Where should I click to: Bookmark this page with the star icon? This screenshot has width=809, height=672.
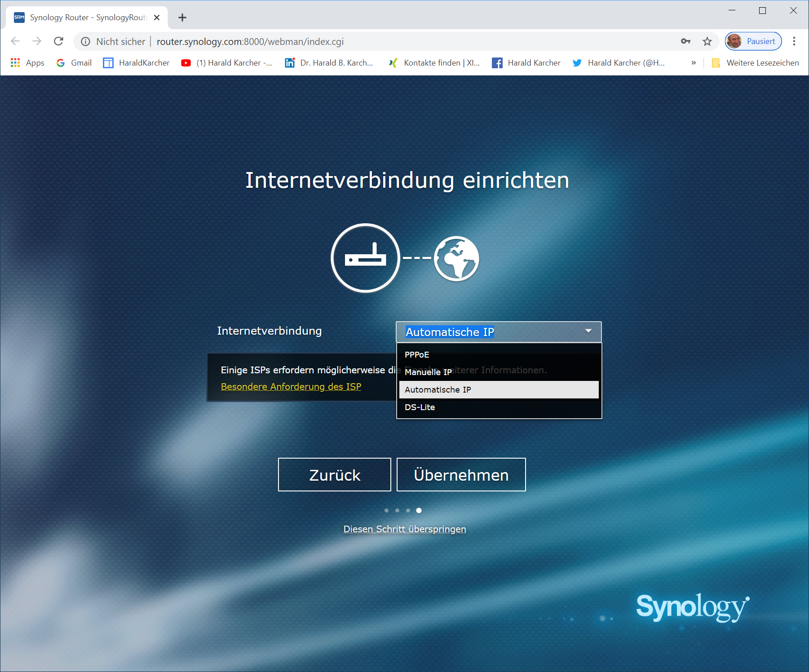coord(707,41)
